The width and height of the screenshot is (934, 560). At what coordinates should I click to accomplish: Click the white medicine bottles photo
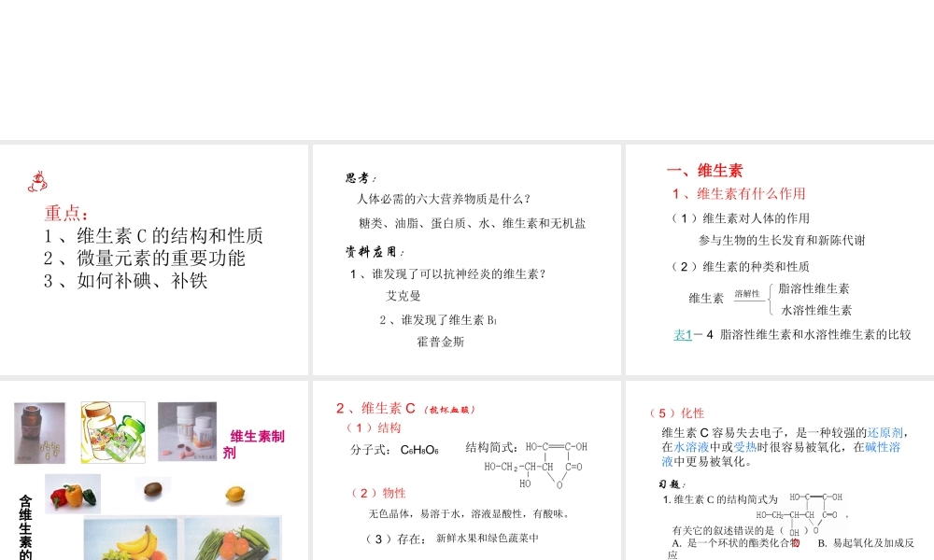[188, 434]
